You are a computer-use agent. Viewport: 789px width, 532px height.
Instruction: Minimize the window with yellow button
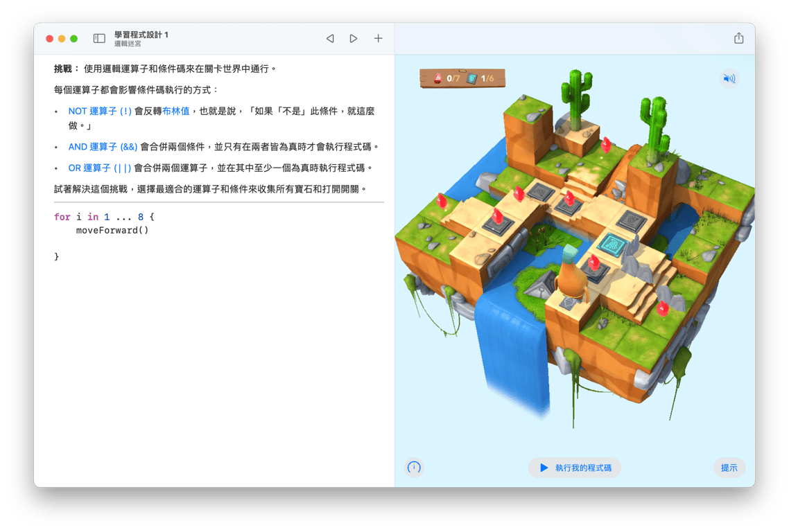(62, 39)
